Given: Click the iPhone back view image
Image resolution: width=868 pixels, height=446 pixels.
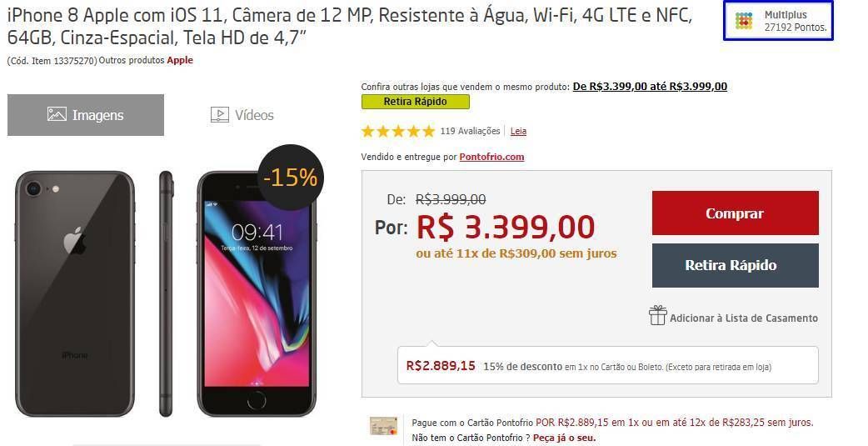Looking at the screenshot, I should click(x=75, y=293).
